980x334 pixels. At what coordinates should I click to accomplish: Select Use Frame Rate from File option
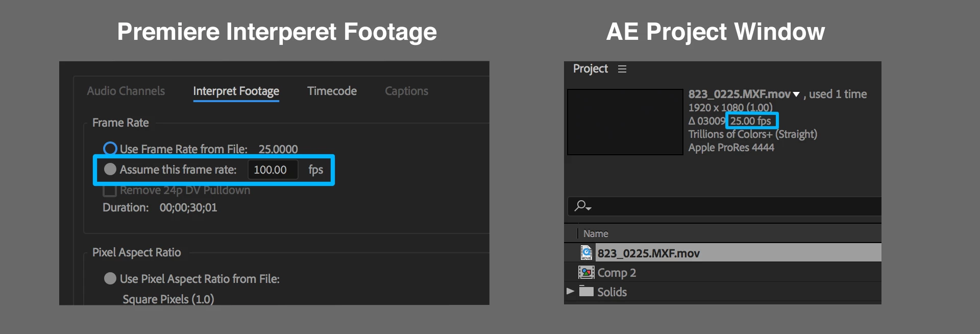click(x=110, y=149)
